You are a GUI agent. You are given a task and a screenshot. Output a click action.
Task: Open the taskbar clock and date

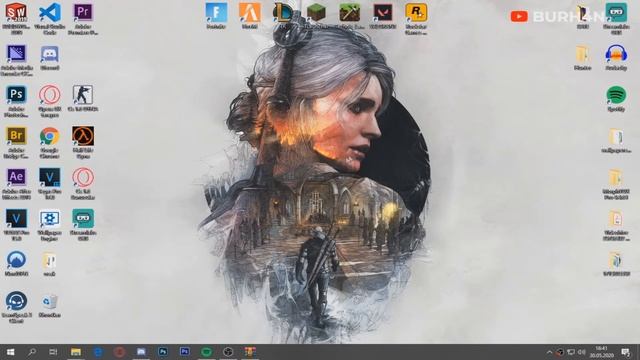[602, 352]
